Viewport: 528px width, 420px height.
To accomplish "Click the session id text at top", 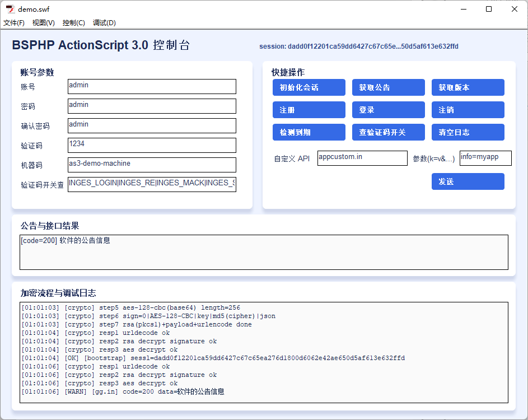I will coord(358,46).
